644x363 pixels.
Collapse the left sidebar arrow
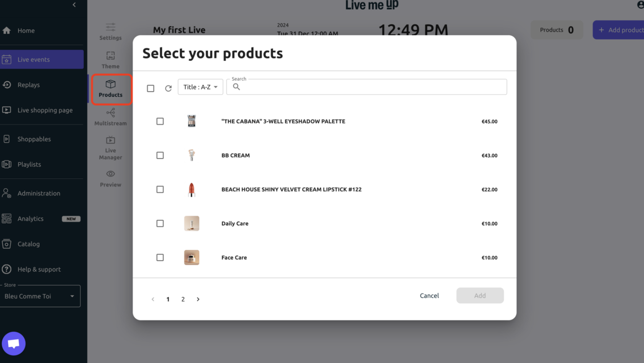coord(74,5)
